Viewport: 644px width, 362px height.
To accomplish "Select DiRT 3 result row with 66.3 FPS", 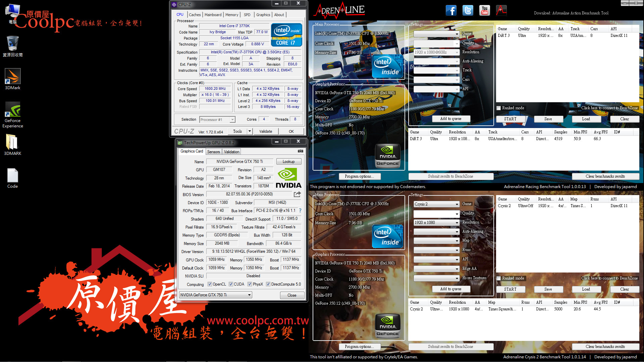I will coord(523,139).
